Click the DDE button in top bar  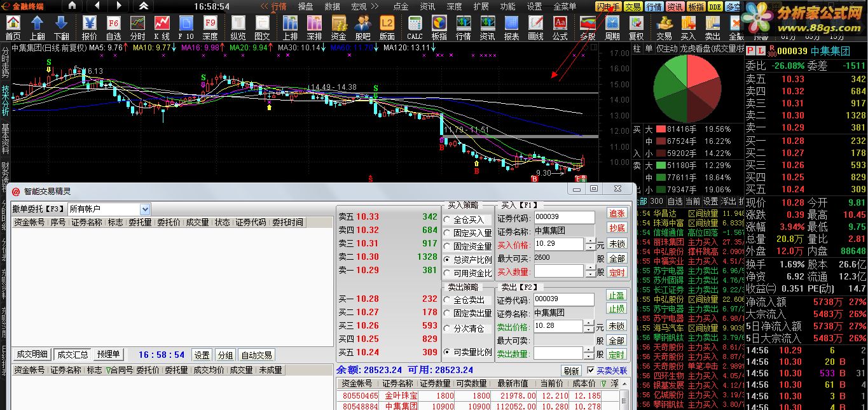[715, 6]
